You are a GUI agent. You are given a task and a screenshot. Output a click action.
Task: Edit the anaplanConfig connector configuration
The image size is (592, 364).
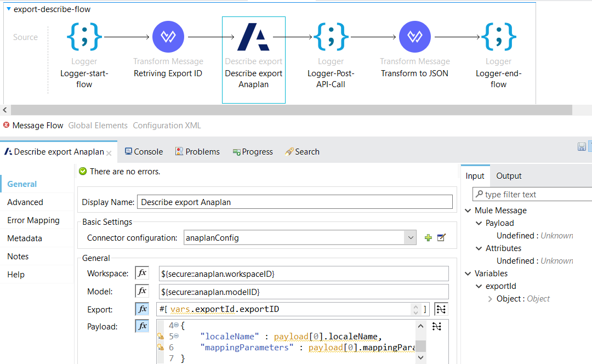(x=441, y=238)
